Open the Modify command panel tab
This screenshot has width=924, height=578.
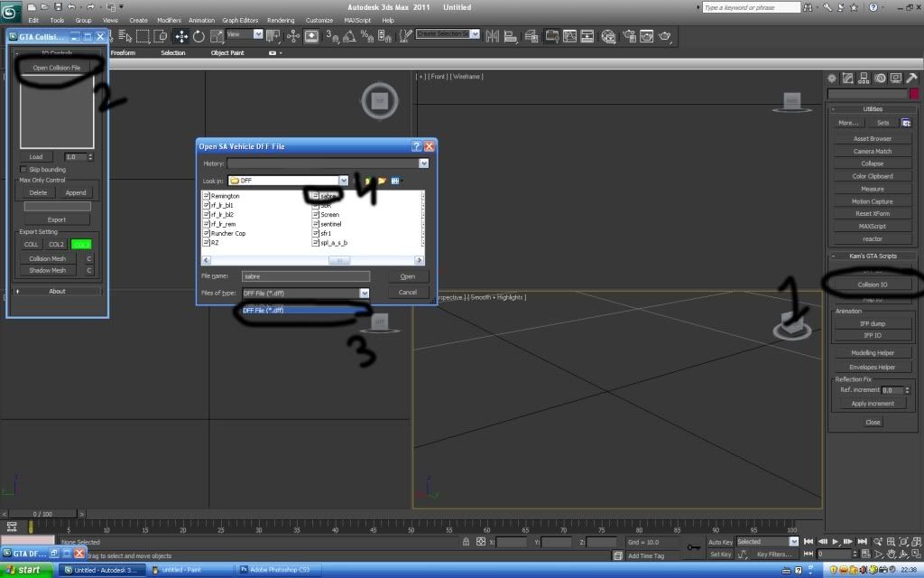847,78
